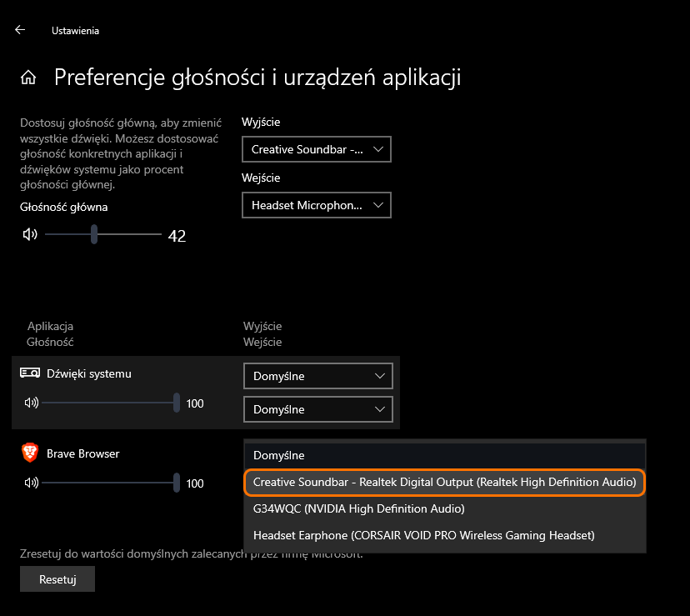Click the Brave Browser lion icon

pyautogui.click(x=30, y=453)
